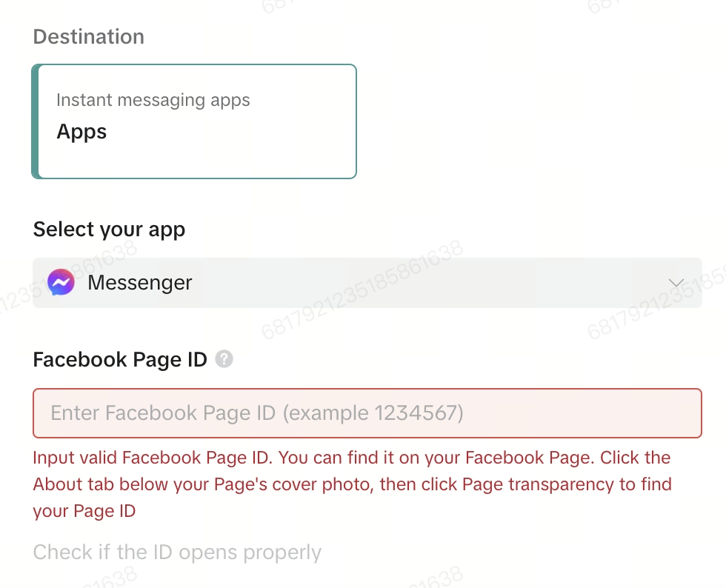Click Check if the ID opens properly

click(x=177, y=552)
